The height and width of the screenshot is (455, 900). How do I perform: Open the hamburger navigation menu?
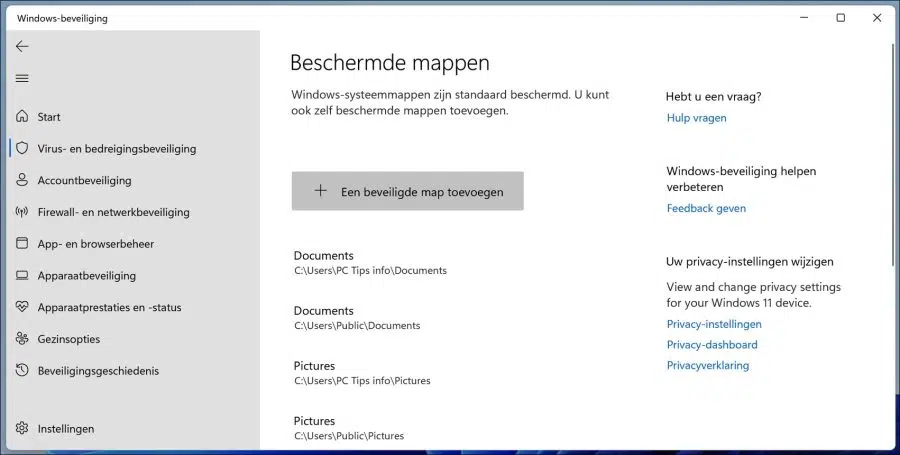[x=22, y=79]
